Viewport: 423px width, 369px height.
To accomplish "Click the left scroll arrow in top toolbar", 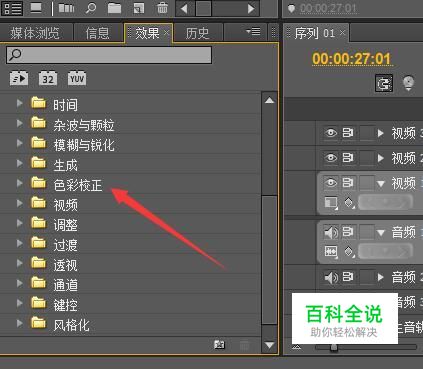I will pyautogui.click(x=184, y=8).
